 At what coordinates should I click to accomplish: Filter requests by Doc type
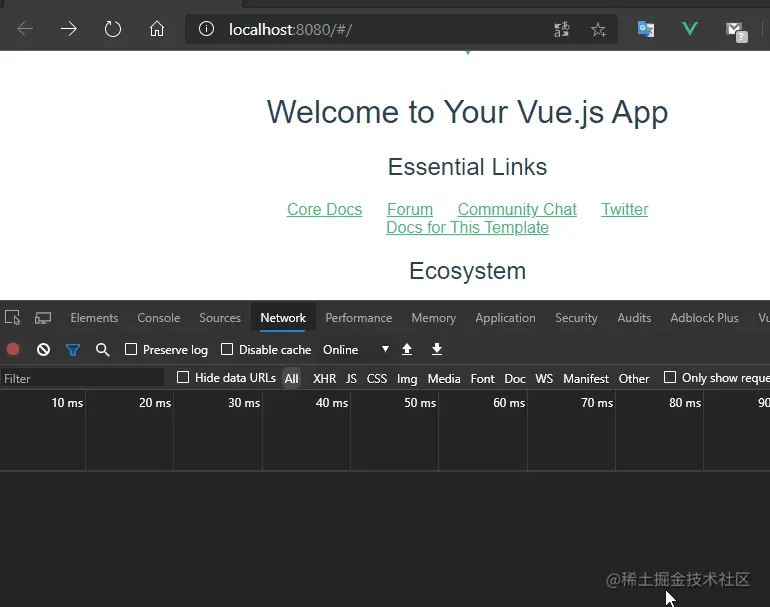[515, 379]
